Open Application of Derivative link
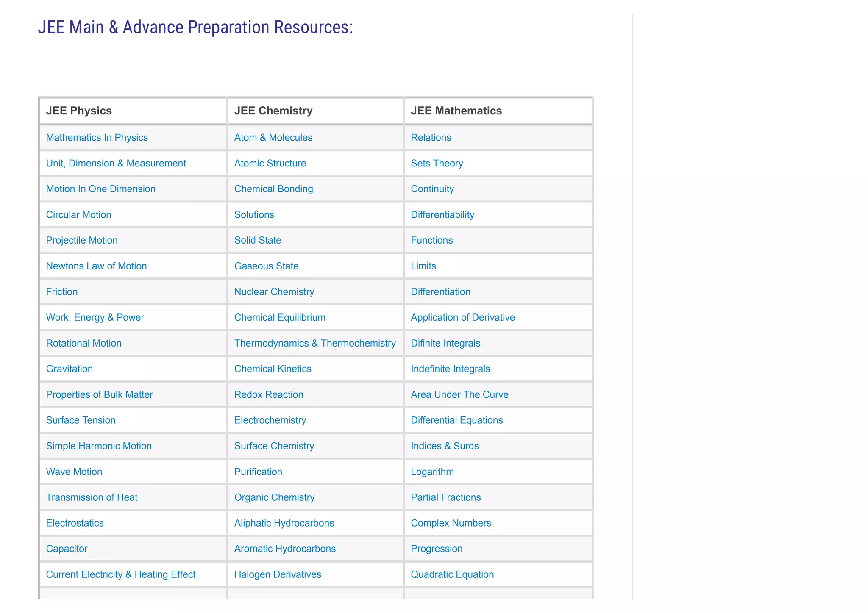Image resolution: width=868 pixels, height=613 pixels. (462, 318)
